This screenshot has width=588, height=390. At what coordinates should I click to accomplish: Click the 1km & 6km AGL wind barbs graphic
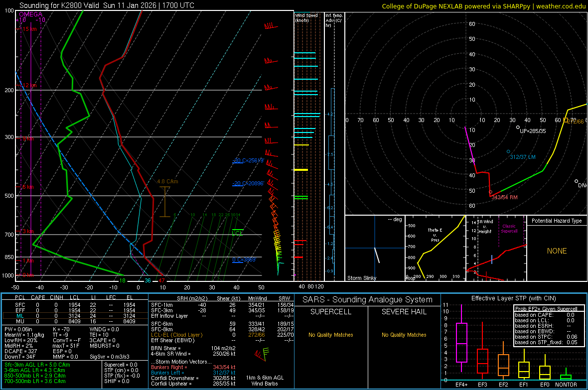pyautogui.click(x=262, y=354)
